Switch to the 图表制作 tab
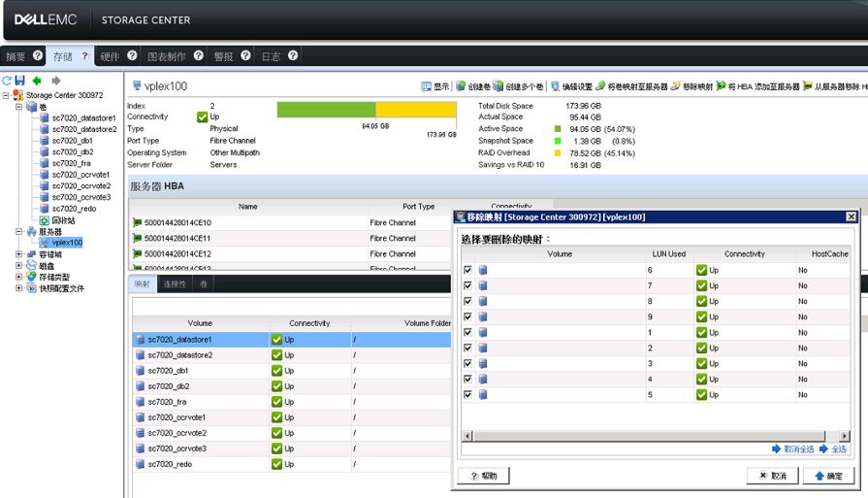This screenshot has width=868, height=498. pos(167,56)
